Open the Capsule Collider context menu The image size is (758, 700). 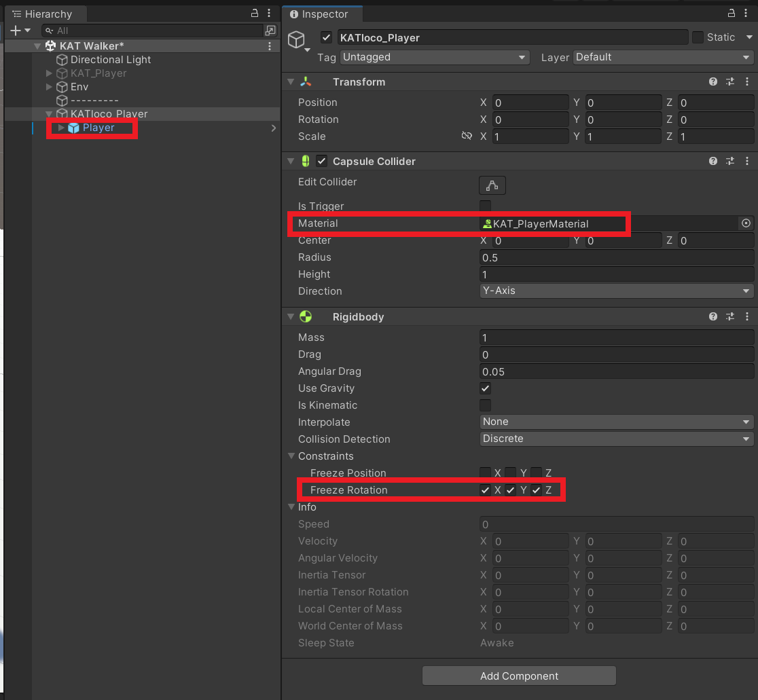coord(747,161)
